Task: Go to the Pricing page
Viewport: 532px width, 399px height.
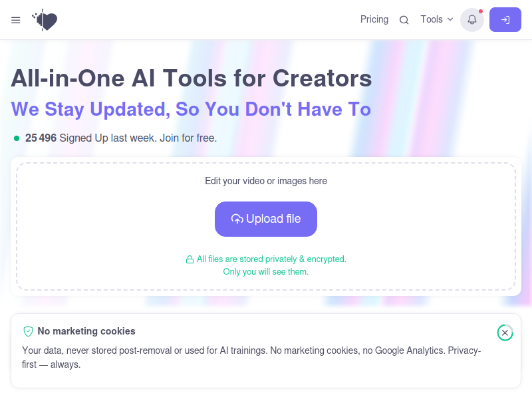Action: [374, 19]
